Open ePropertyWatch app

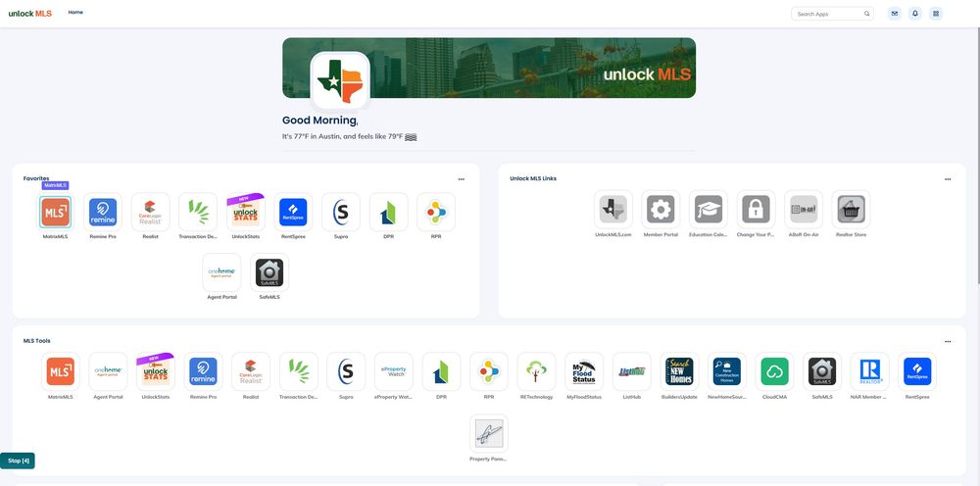point(394,371)
